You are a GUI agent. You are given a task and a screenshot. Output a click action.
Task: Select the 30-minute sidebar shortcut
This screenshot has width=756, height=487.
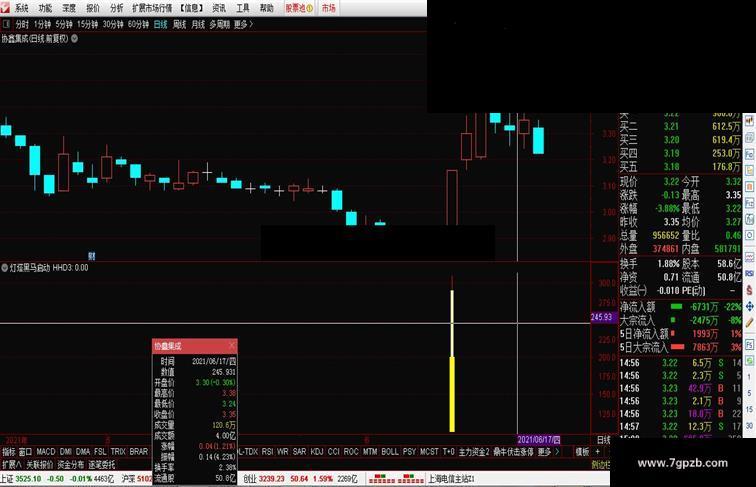click(749, 426)
